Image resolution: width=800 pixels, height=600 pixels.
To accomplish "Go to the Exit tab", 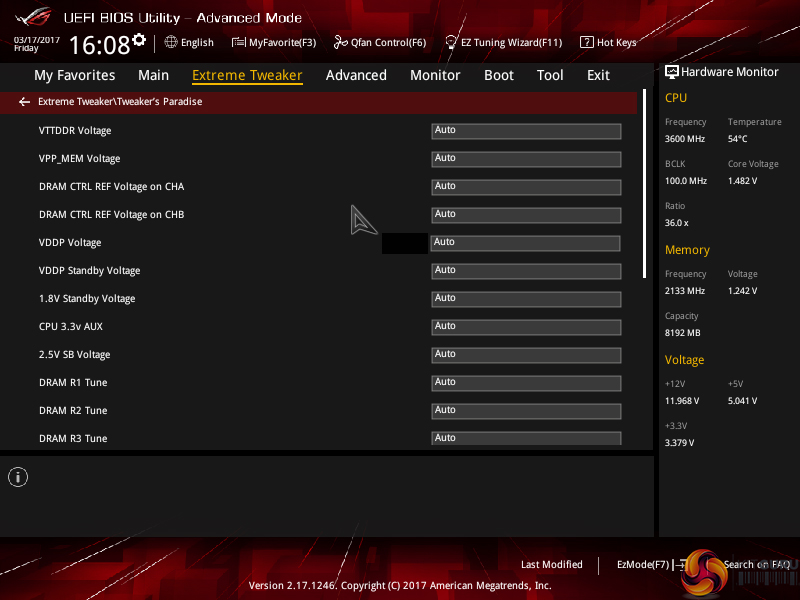I will click(598, 75).
